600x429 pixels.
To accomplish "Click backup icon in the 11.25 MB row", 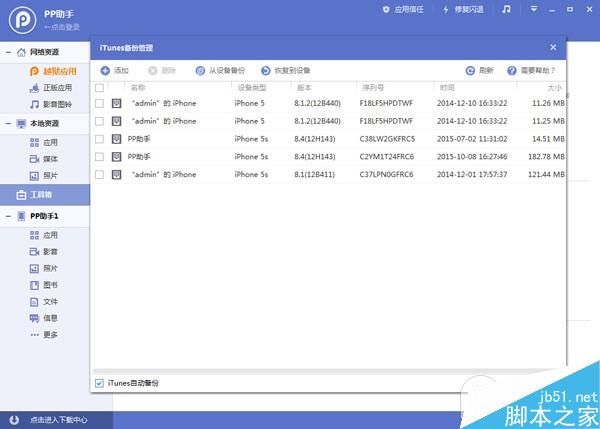I will (x=116, y=121).
